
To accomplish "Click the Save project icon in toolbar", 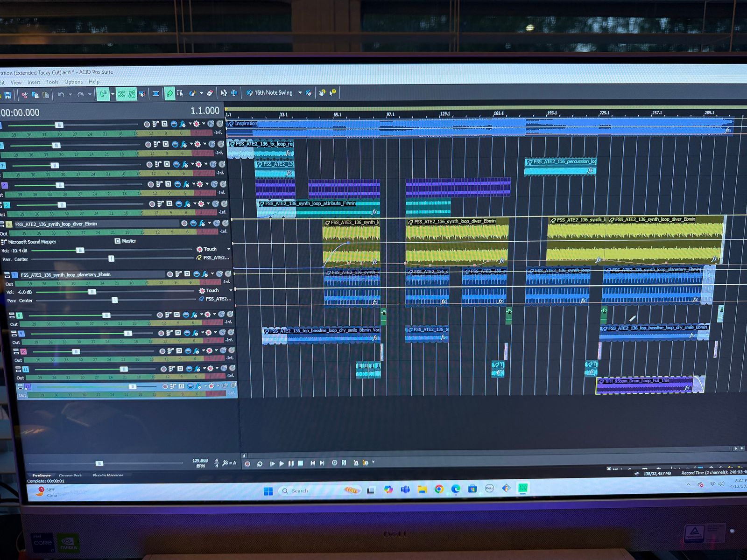I will [7, 95].
